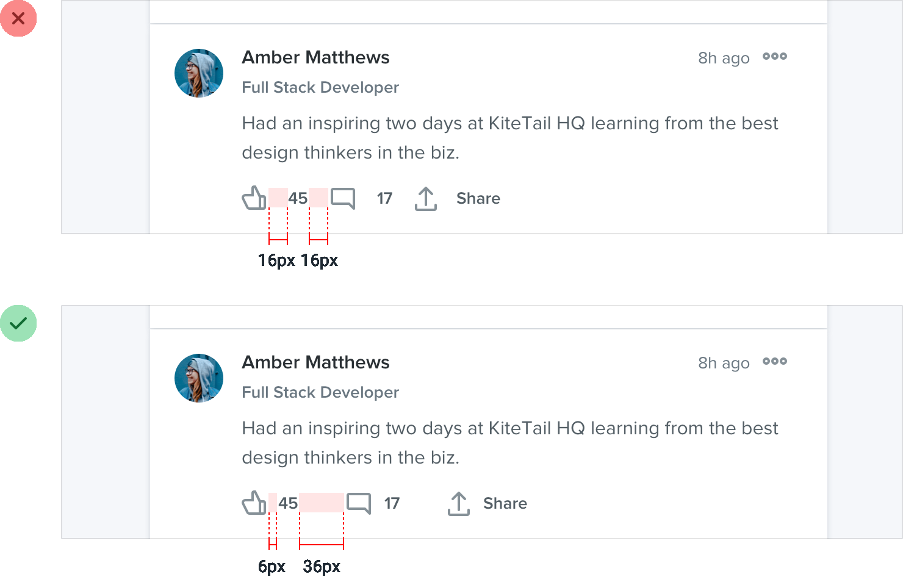
Task: Open Amber Matthews' name link in bottom post
Action: click(x=315, y=362)
